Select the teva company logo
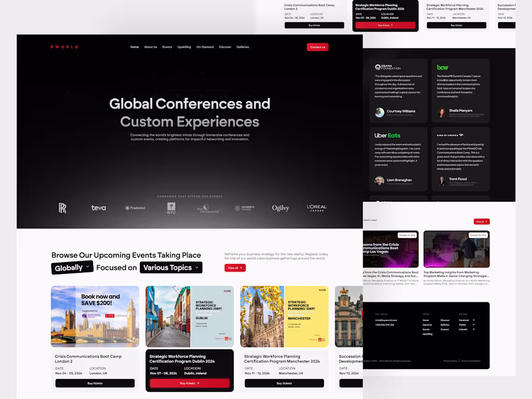Viewport: 532px width, 399px height. point(98,207)
